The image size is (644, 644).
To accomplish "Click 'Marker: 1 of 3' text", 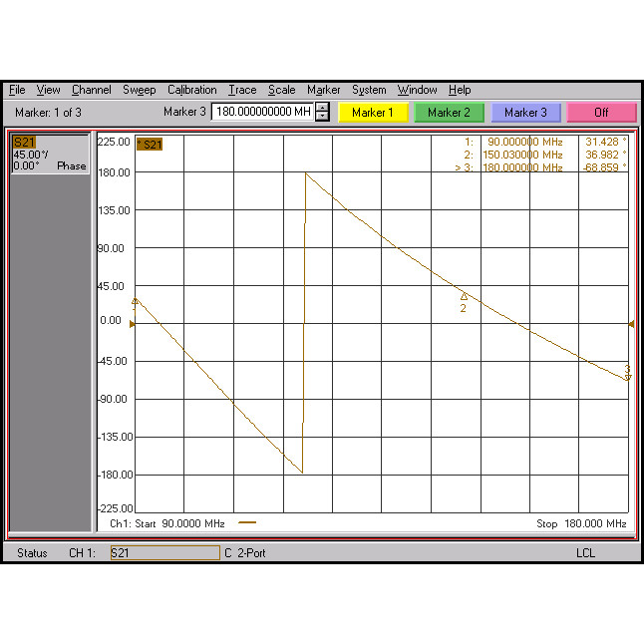I will point(48,112).
